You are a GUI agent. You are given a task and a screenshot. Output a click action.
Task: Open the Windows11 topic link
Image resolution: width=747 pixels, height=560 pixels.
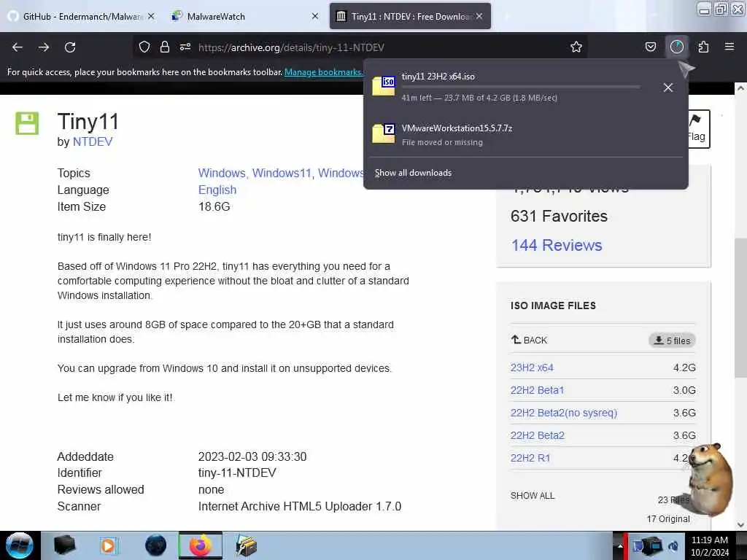(x=282, y=173)
